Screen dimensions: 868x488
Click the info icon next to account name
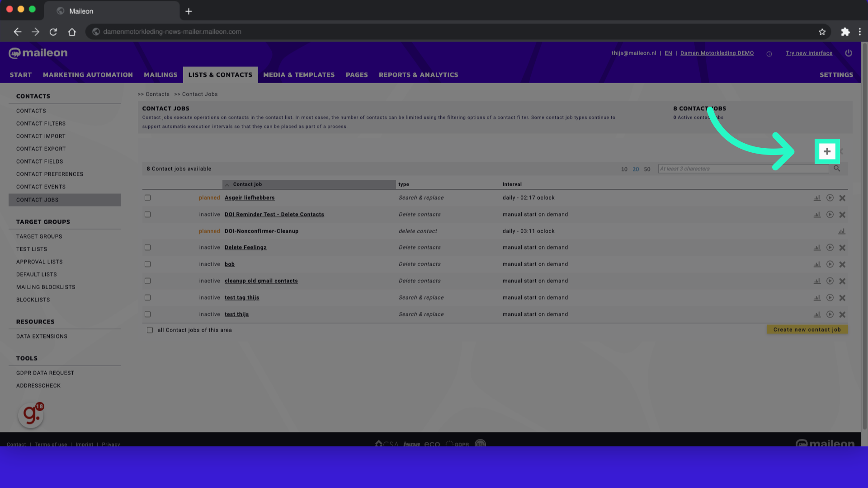[x=769, y=54]
